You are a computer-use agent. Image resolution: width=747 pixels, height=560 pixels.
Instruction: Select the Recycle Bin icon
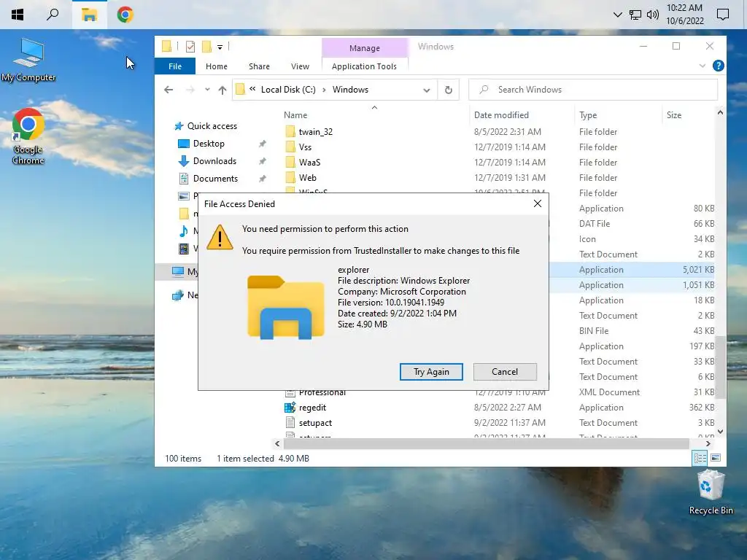click(x=711, y=492)
